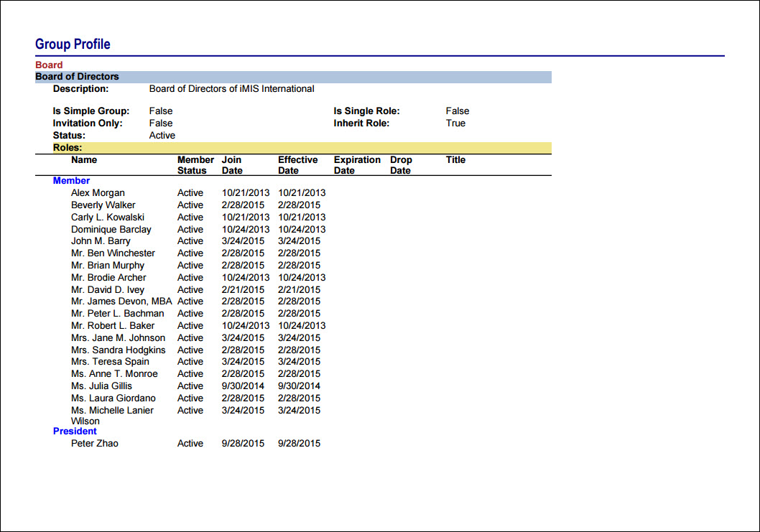Screen dimensions: 760x532
Task: Select the Alex Morgan member row
Action: click(198, 193)
